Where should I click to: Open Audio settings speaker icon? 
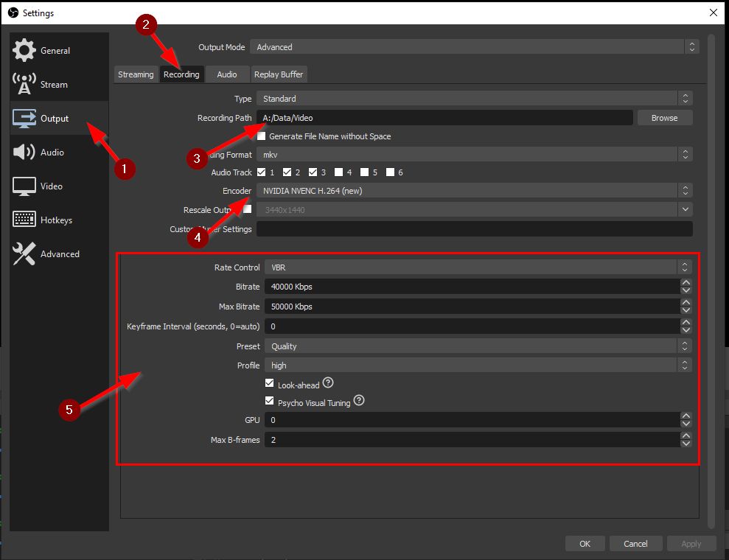[x=24, y=153]
